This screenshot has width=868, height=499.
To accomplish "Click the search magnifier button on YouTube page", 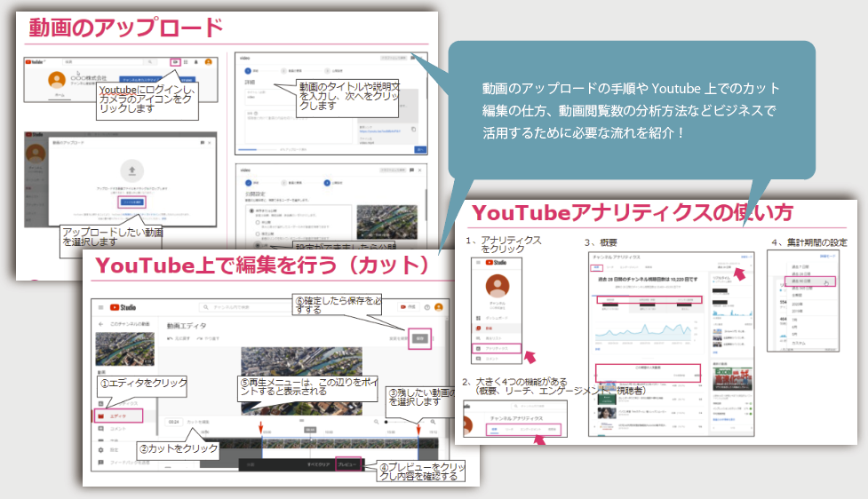I will point(150,62).
